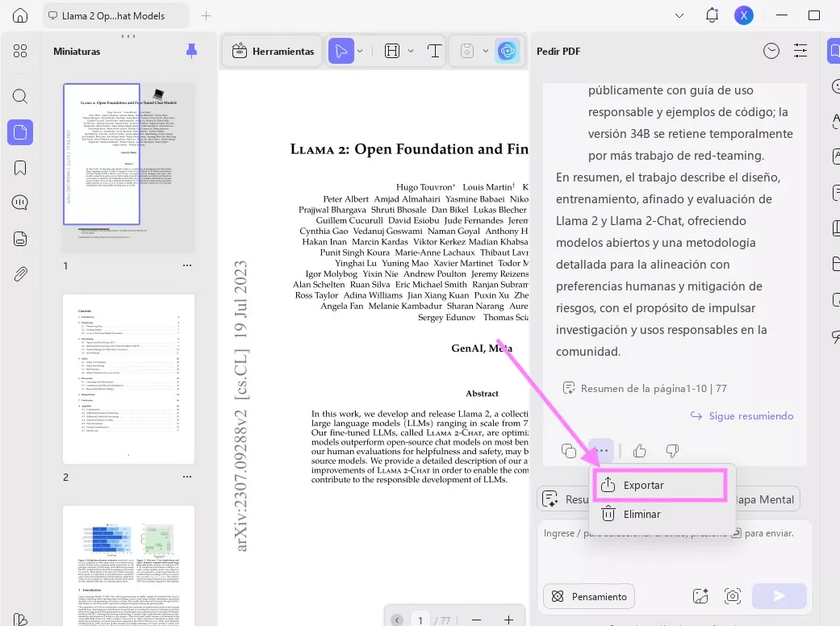
Task: Open the search panel icon
Action: 20,96
